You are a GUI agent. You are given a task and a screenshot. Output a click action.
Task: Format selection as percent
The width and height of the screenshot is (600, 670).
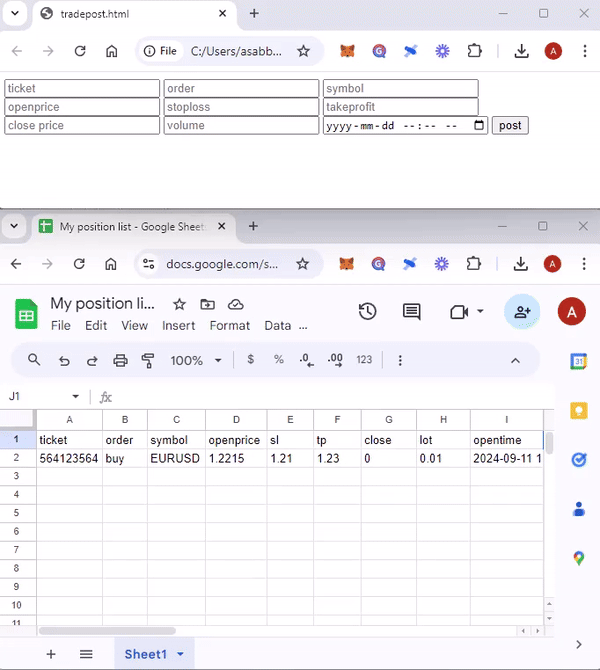[279, 360]
